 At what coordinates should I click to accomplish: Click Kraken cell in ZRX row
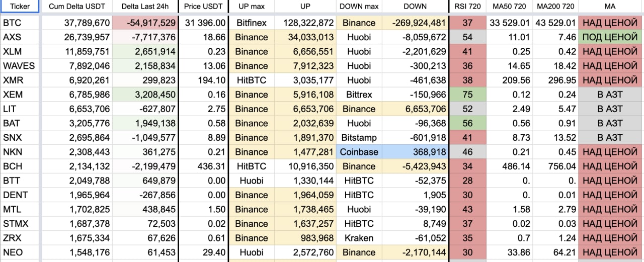(x=359, y=238)
